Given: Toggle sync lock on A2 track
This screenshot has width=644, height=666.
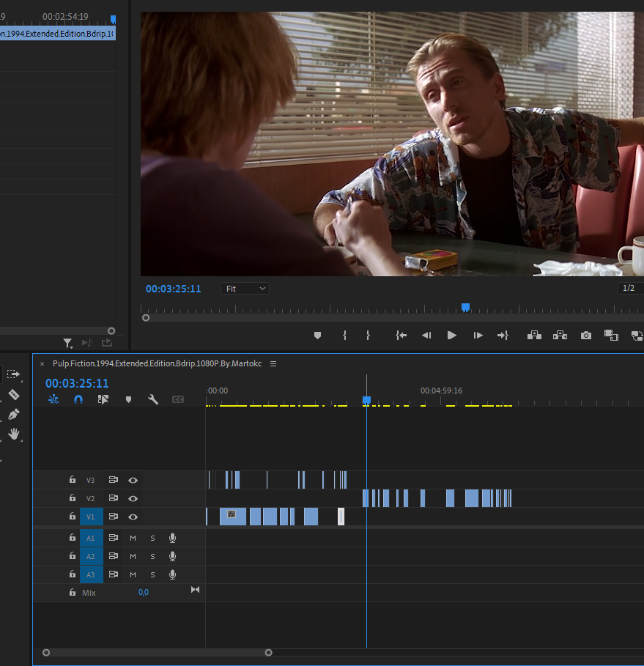Looking at the screenshot, I should click(x=113, y=556).
